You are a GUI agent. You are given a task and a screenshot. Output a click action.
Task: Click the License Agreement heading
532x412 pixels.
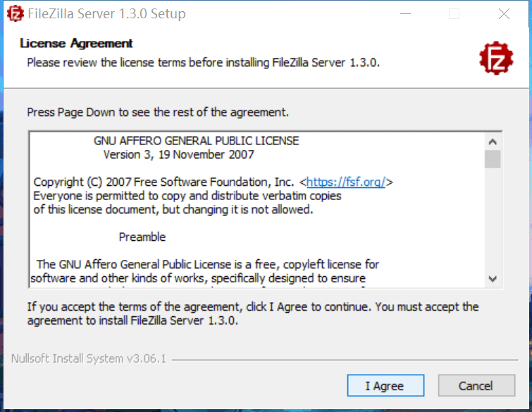pyautogui.click(x=76, y=44)
